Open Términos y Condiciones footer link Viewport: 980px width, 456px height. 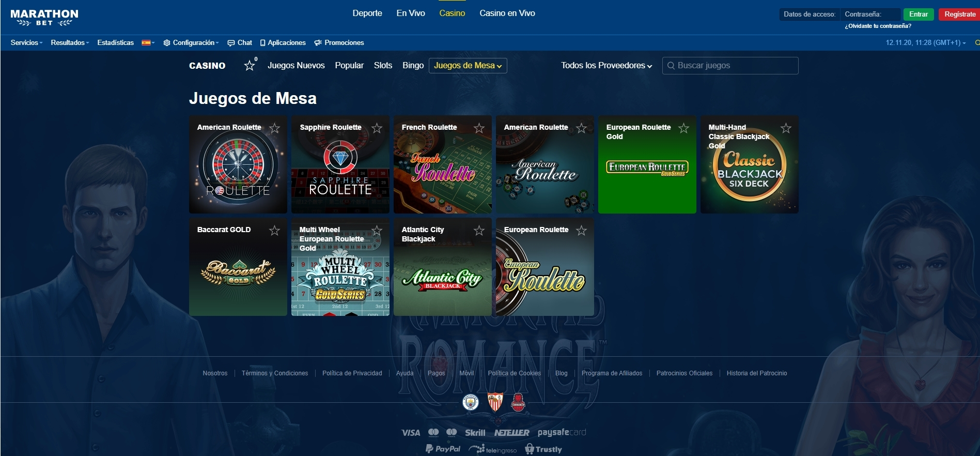coord(275,373)
